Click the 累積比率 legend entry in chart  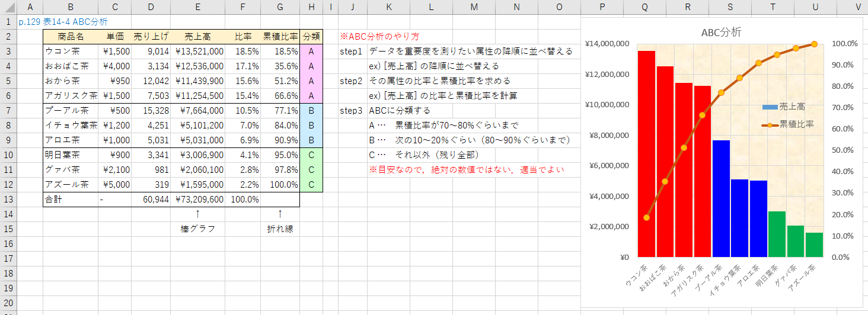pyautogui.click(x=787, y=124)
